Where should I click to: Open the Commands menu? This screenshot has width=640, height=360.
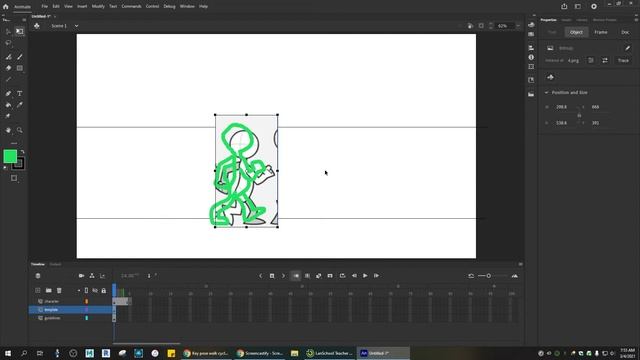point(131,7)
